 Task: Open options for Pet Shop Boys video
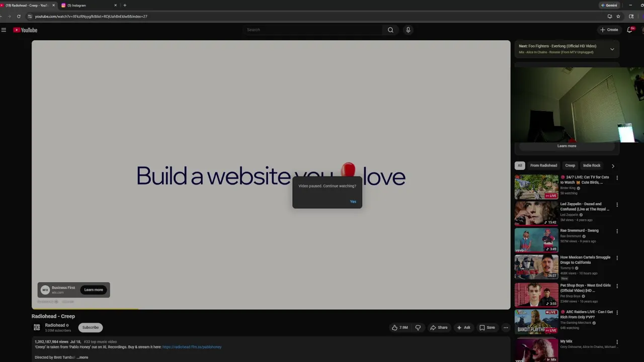coord(617,286)
